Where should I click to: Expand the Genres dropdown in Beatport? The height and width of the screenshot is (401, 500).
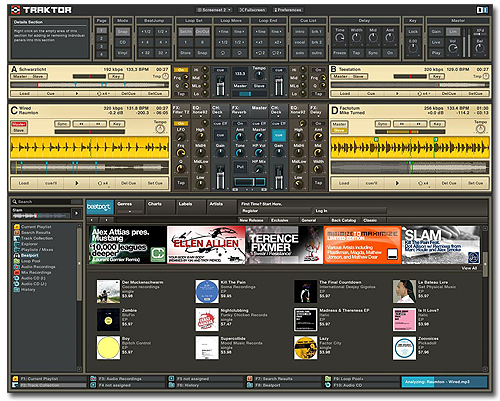click(x=130, y=211)
